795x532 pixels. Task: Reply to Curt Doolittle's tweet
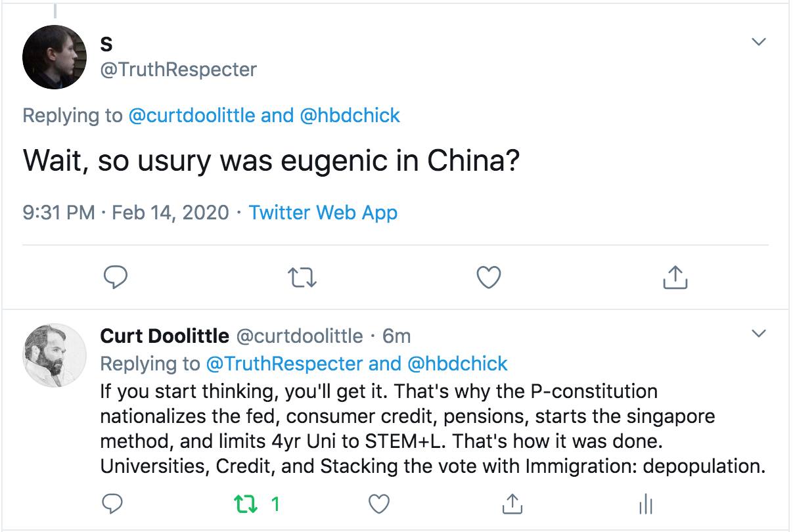(x=115, y=504)
